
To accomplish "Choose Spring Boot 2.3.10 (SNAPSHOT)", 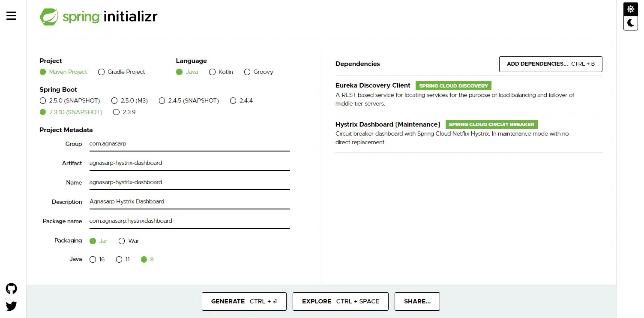I will [71, 112].
